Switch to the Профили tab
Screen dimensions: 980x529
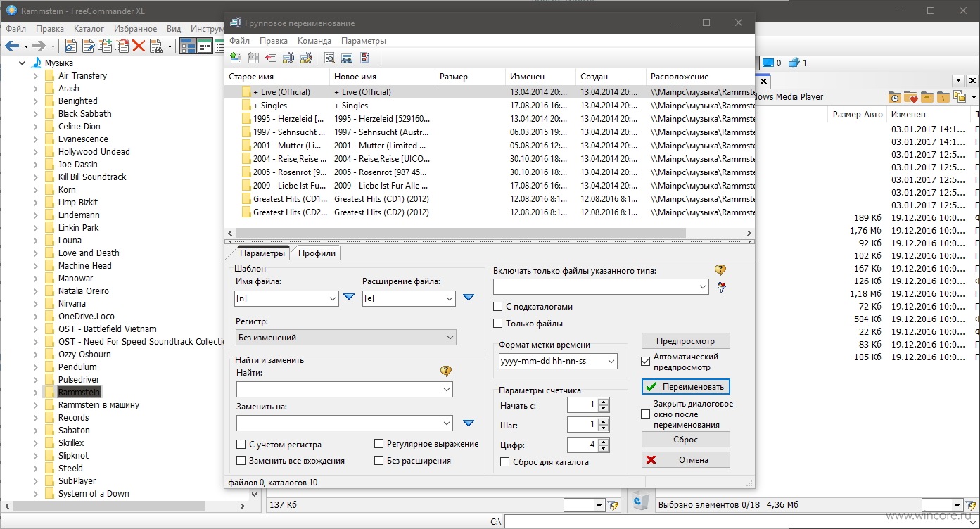(x=317, y=253)
